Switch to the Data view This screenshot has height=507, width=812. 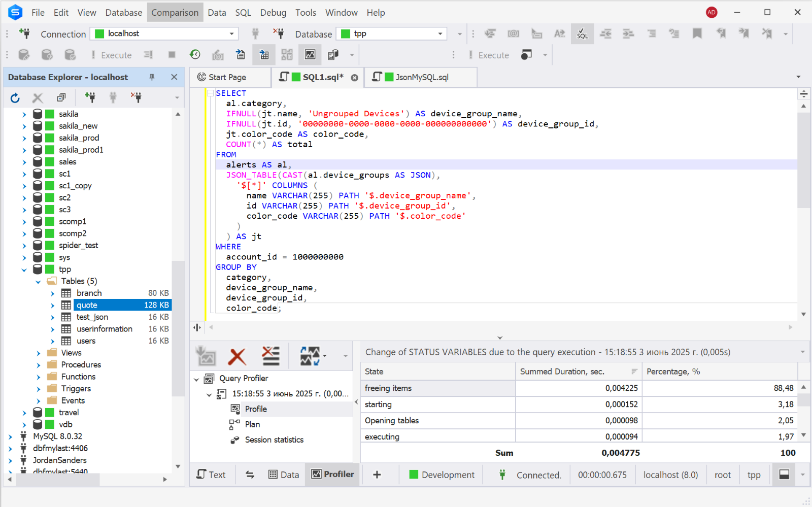click(284, 475)
